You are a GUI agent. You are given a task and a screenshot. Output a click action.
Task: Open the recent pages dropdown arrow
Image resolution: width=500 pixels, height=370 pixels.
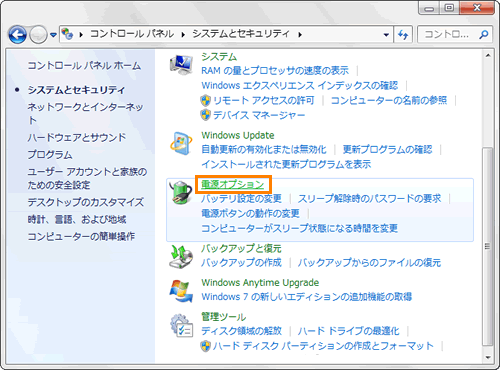point(53,35)
